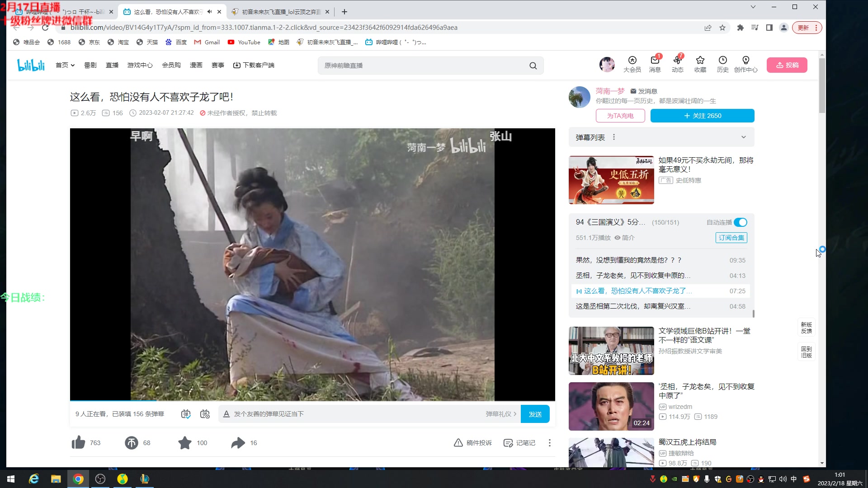Open the 收藏 favorites icon
This screenshot has width=868, height=488.
pos(700,63)
